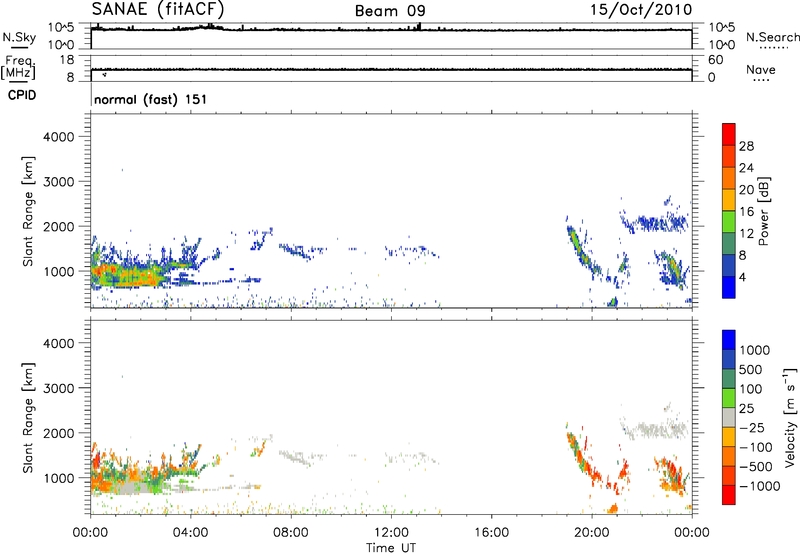Click the 28 dB tick on power colorbar
This screenshot has width=800, height=554.
click(x=746, y=146)
